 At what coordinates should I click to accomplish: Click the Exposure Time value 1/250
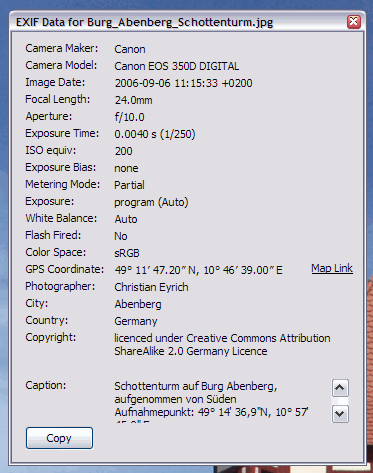155,134
